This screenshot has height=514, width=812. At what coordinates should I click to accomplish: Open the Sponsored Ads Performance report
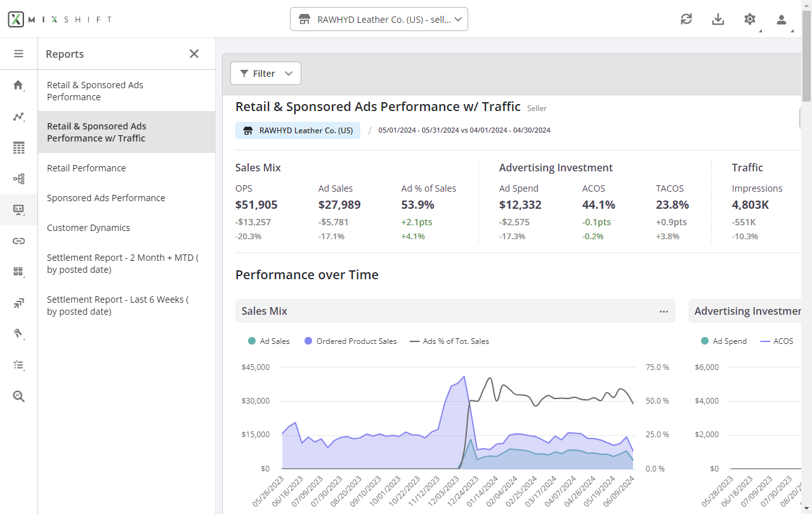tap(106, 198)
